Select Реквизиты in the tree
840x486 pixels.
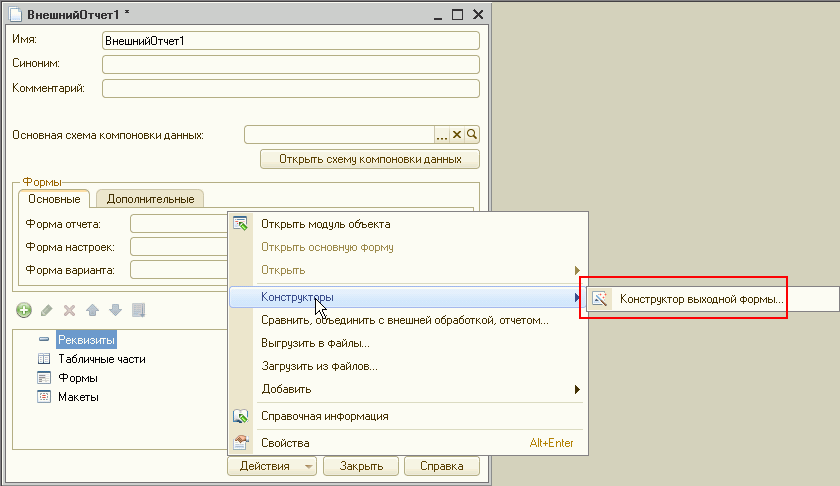pos(86,340)
